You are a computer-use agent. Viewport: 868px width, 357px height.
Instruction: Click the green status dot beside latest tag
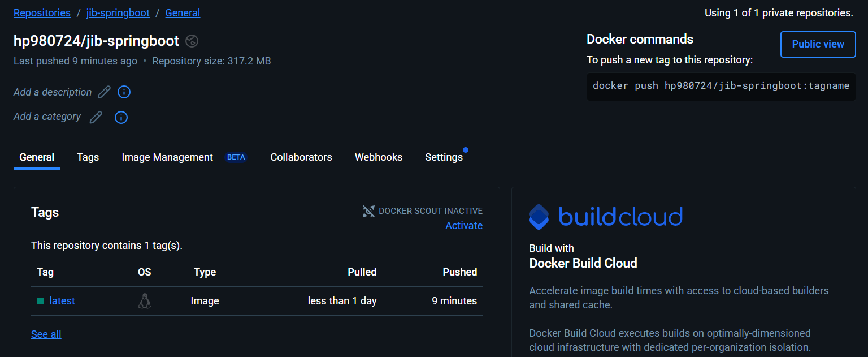tap(40, 301)
